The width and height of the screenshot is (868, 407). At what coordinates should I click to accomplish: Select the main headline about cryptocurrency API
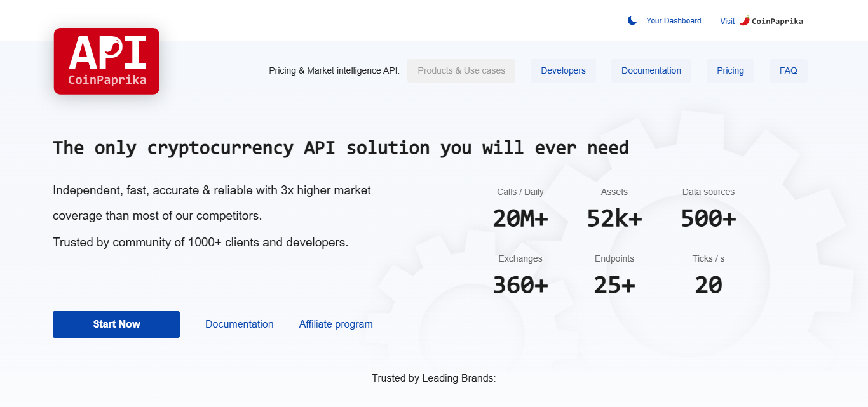coord(341,148)
